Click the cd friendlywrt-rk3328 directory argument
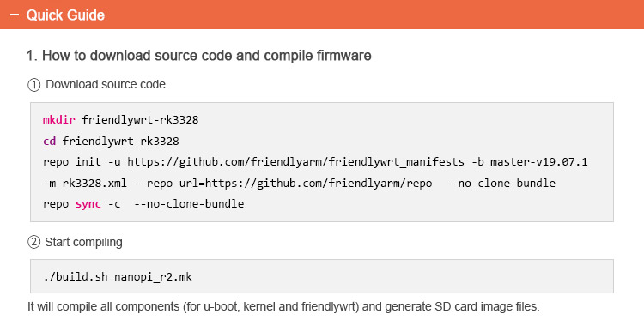This screenshot has width=644, height=332. pyautogui.click(x=121, y=142)
